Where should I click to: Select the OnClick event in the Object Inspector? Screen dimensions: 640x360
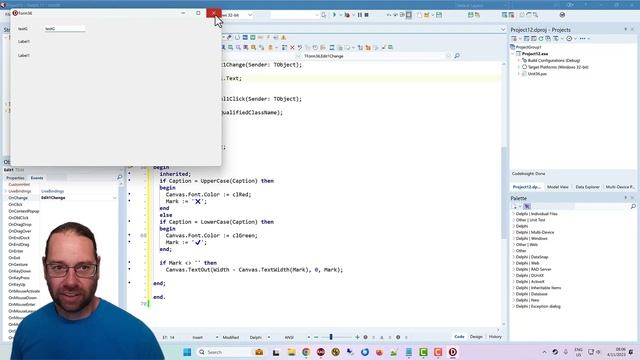[x=16, y=204]
